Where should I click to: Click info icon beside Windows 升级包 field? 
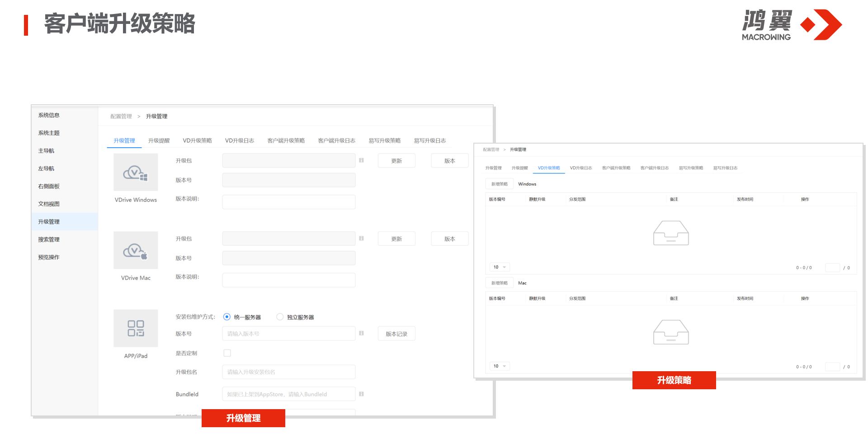361,160
